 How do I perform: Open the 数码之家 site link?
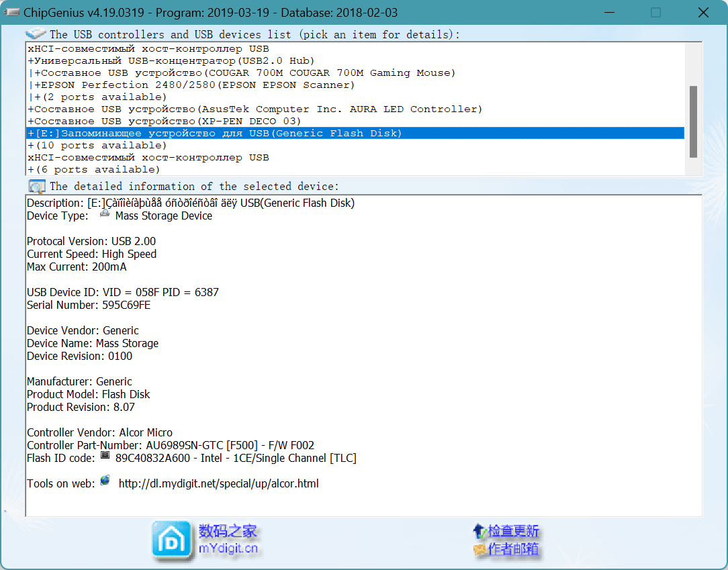click(x=228, y=531)
